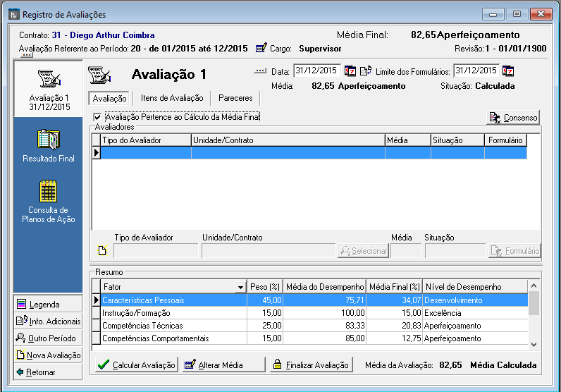Click the period edit icon beside Cargo

pos(261,48)
